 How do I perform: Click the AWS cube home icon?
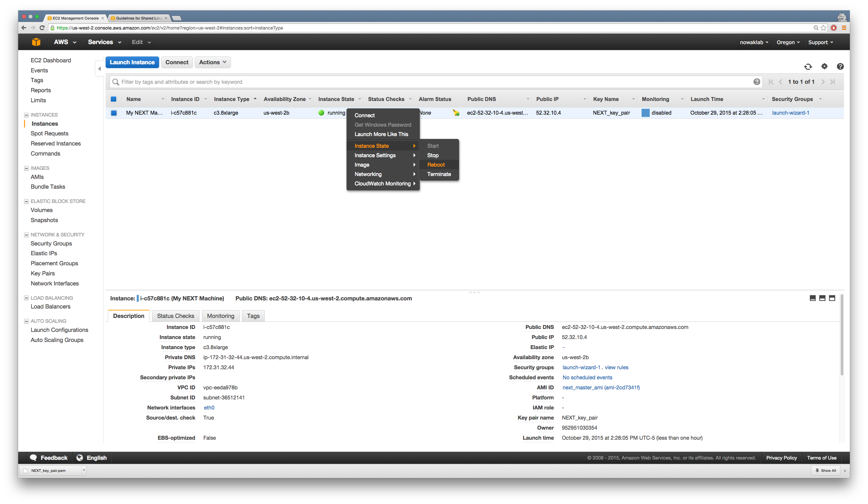pyautogui.click(x=36, y=42)
